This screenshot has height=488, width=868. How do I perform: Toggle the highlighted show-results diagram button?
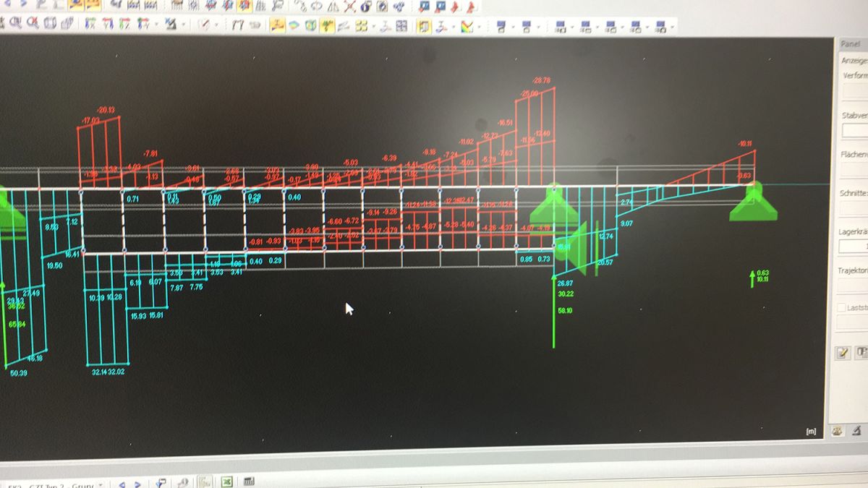(277, 26)
